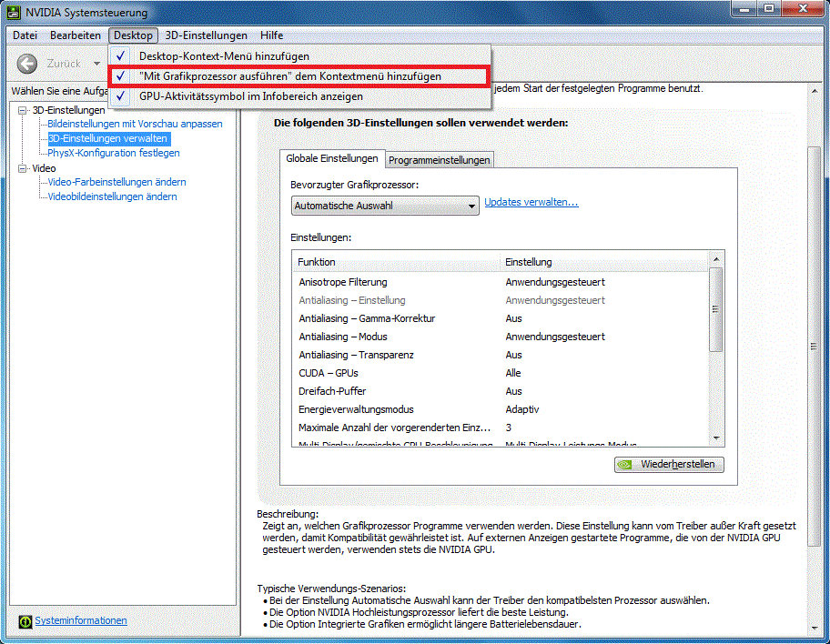Screen dimensions: 830x644
Task: Click the Wiederherstellen button
Action: (x=669, y=465)
